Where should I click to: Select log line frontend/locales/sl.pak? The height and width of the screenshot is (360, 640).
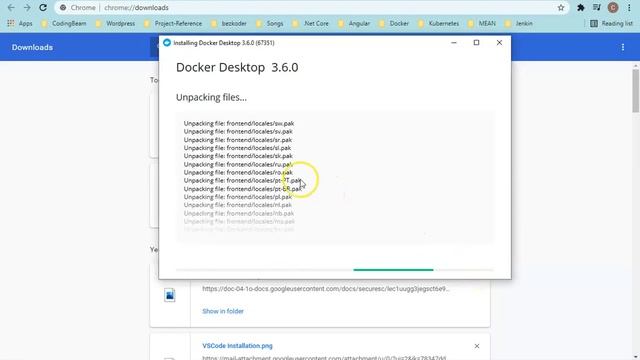(x=237, y=148)
